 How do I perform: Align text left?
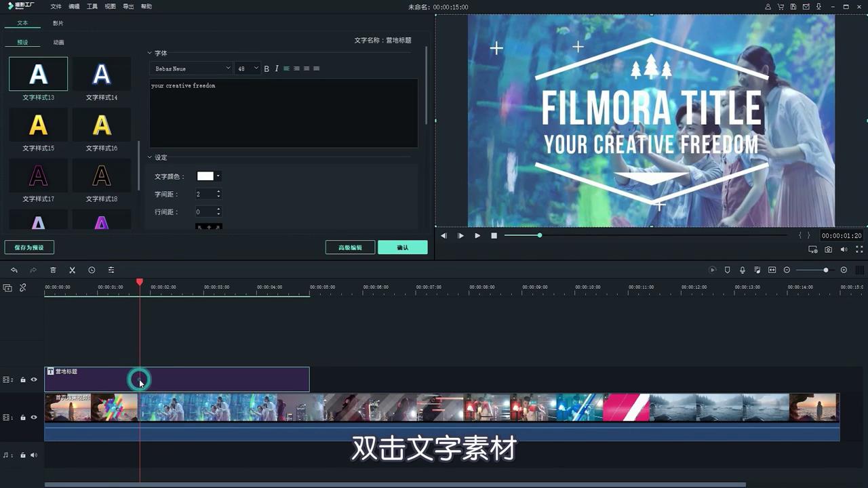tap(286, 68)
